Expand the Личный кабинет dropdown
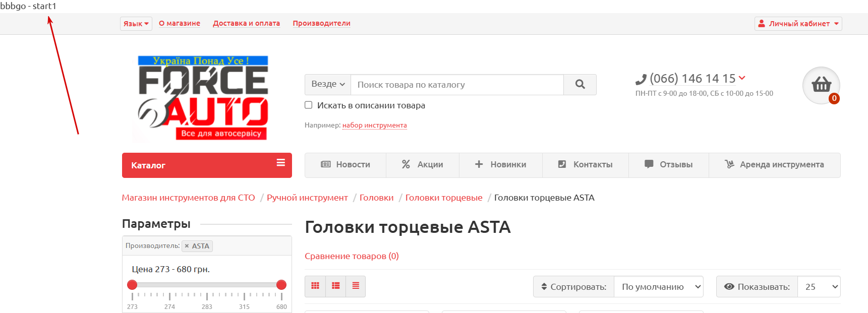The width and height of the screenshot is (868, 313). [x=798, y=24]
